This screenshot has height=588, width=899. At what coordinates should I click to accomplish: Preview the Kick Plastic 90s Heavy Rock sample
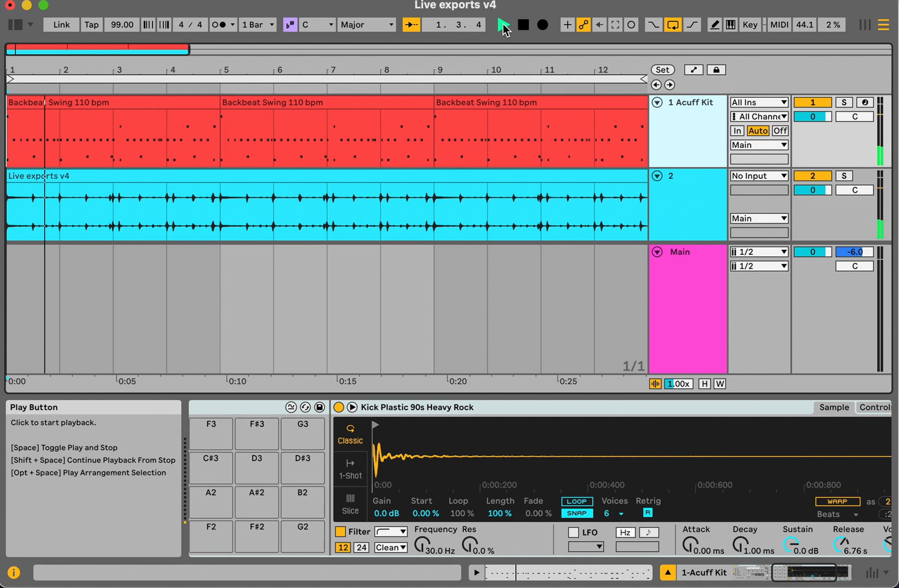tap(352, 407)
